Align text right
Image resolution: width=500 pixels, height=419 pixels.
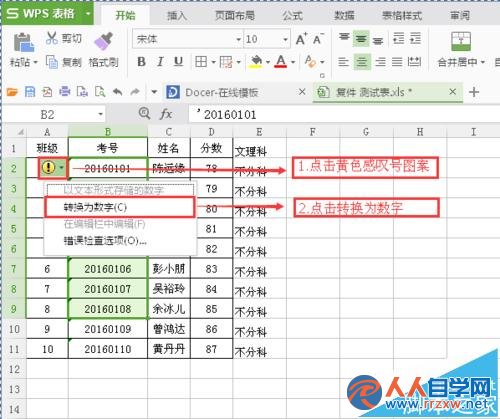[380, 62]
